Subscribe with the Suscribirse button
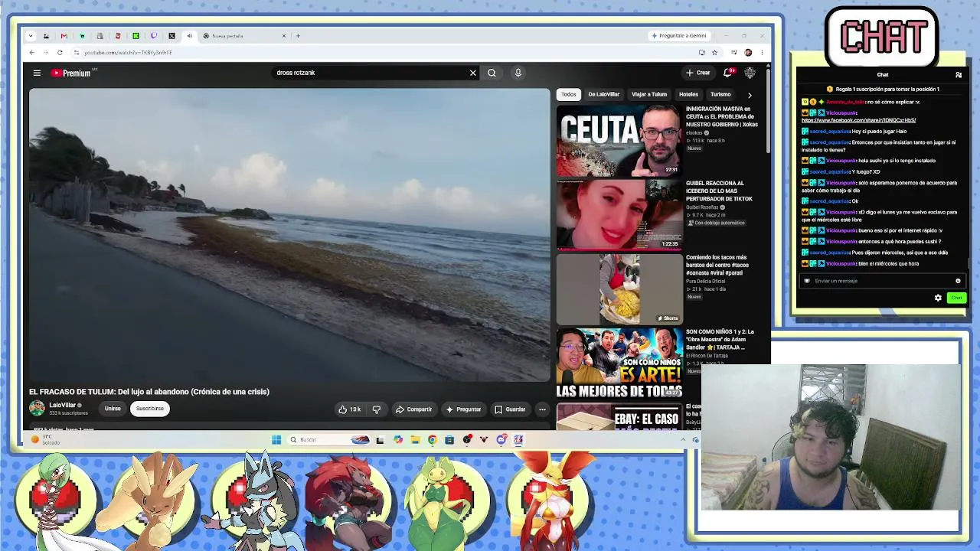 150,409
